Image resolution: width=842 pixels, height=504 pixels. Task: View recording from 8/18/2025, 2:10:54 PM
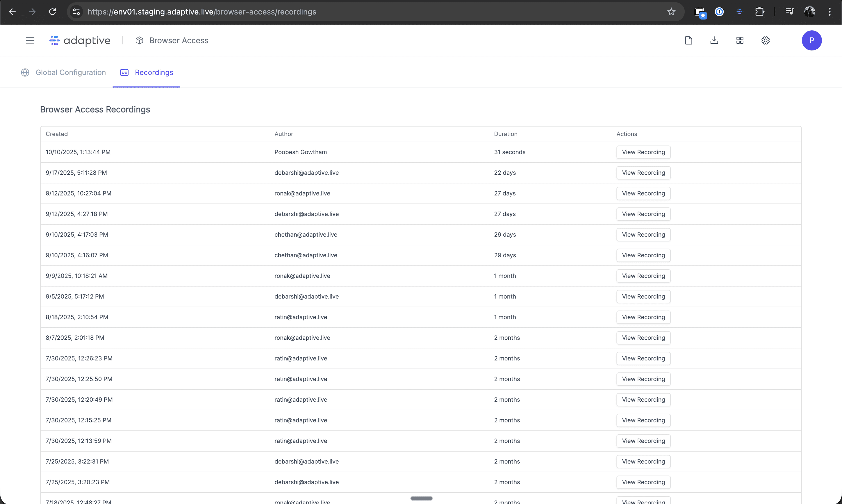(643, 317)
